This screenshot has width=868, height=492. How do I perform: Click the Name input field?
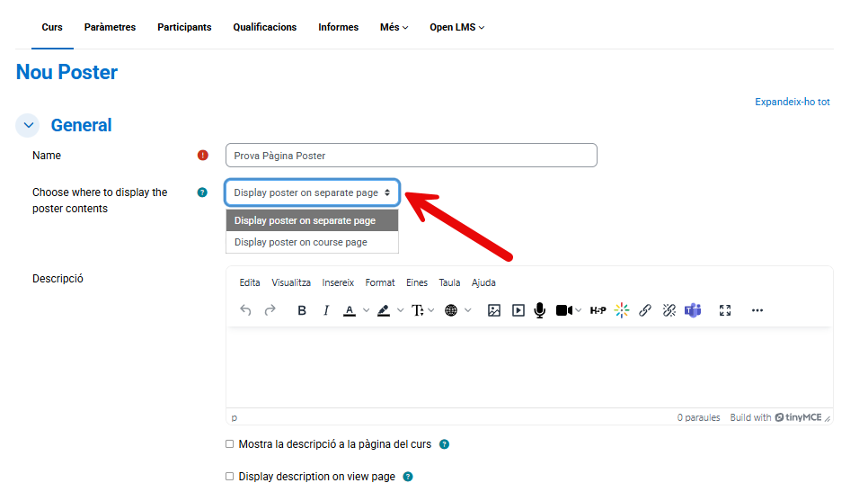411,156
